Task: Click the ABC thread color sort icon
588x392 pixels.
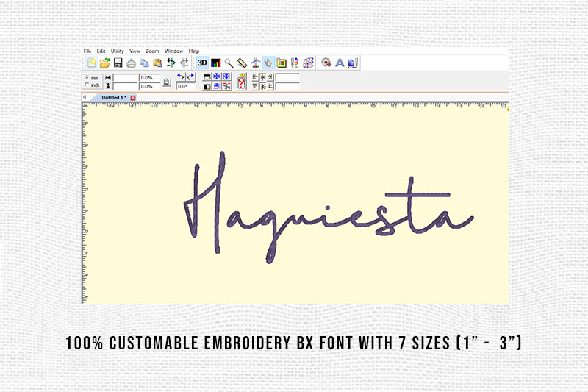Action: coord(295,63)
